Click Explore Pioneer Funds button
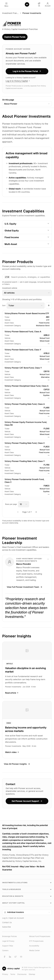54x980 pixels. tap(15, 37)
